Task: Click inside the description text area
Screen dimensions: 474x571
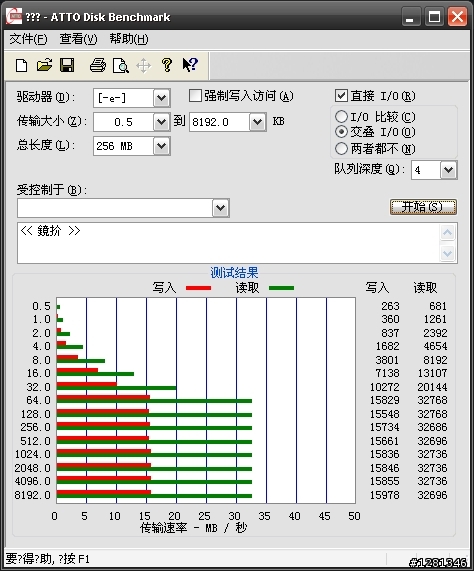Action: pos(228,243)
